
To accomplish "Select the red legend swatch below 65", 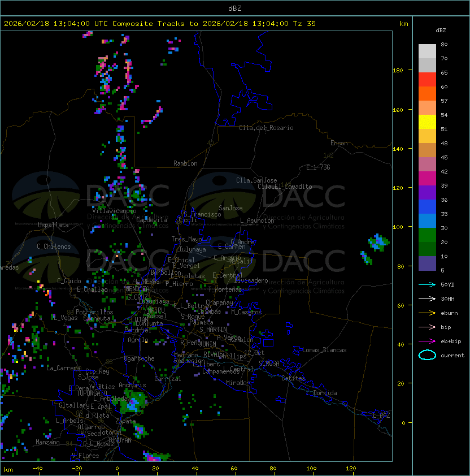I will coord(427,80).
